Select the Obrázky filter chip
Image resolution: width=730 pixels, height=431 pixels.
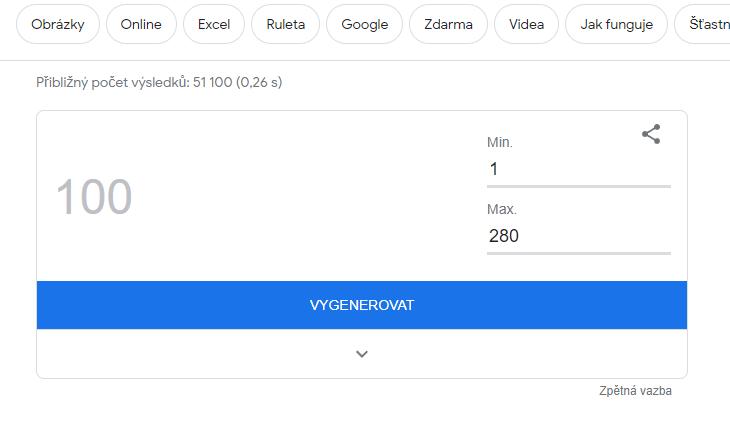point(58,25)
